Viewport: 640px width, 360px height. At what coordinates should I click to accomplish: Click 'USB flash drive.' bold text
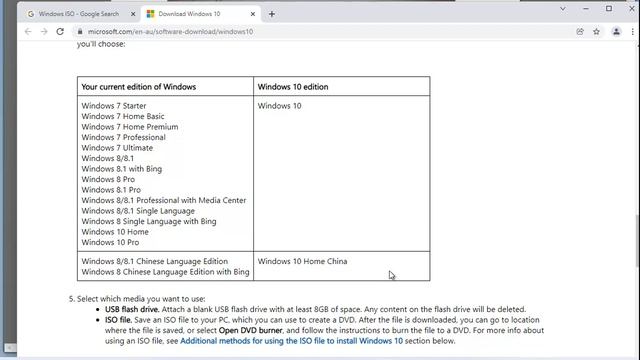[x=132, y=309]
